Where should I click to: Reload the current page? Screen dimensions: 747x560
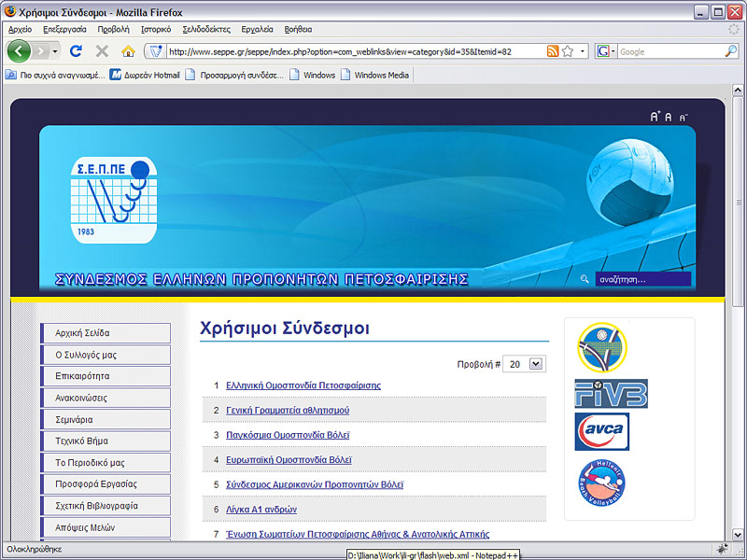(x=76, y=51)
